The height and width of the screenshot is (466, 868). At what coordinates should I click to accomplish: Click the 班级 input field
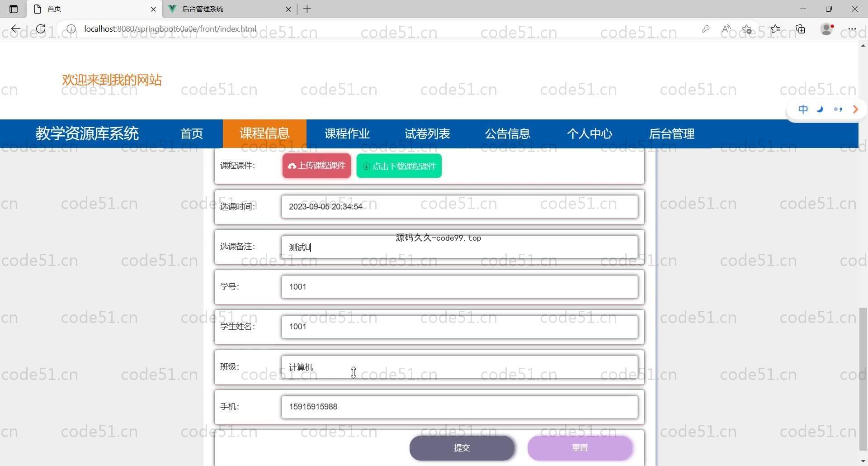[x=459, y=367]
